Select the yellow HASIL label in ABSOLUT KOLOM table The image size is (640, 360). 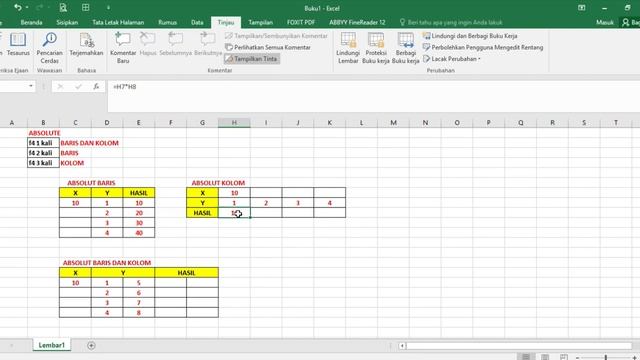[x=202, y=213]
